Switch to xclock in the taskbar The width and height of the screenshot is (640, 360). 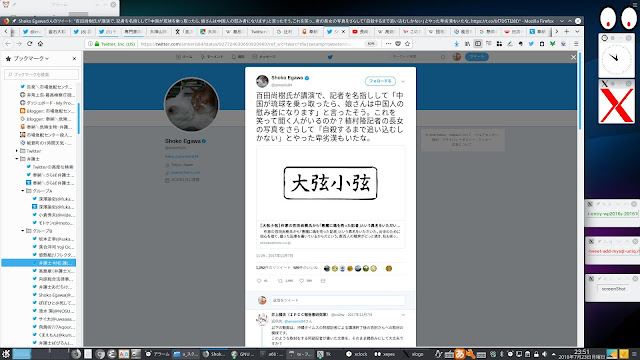(356, 354)
